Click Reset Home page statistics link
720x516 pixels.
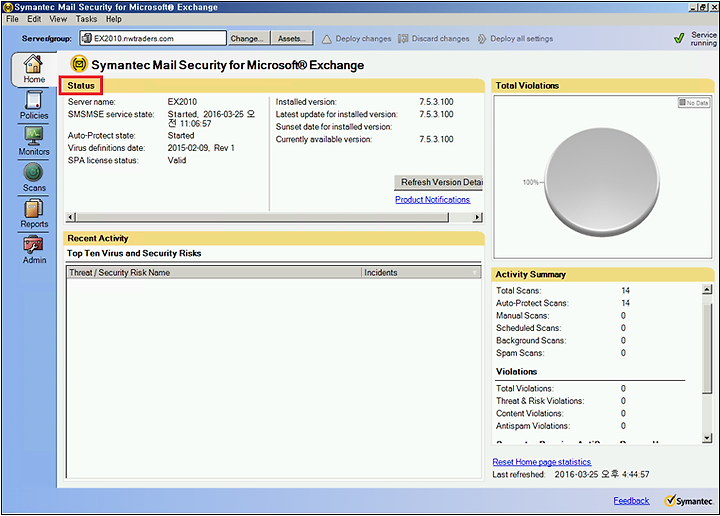pos(542,462)
